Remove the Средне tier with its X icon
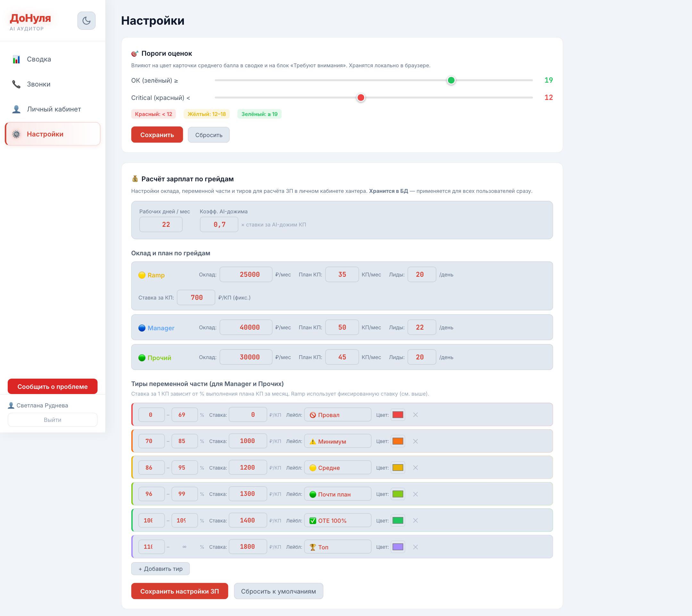692x616 pixels. pos(416,468)
